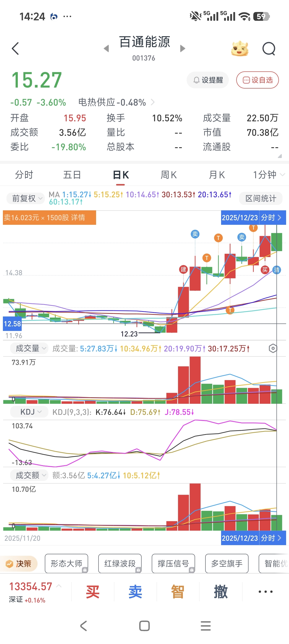The width and height of the screenshot is (289, 644).
Task: Tap 决策 decision badge
Action: click(x=19, y=563)
